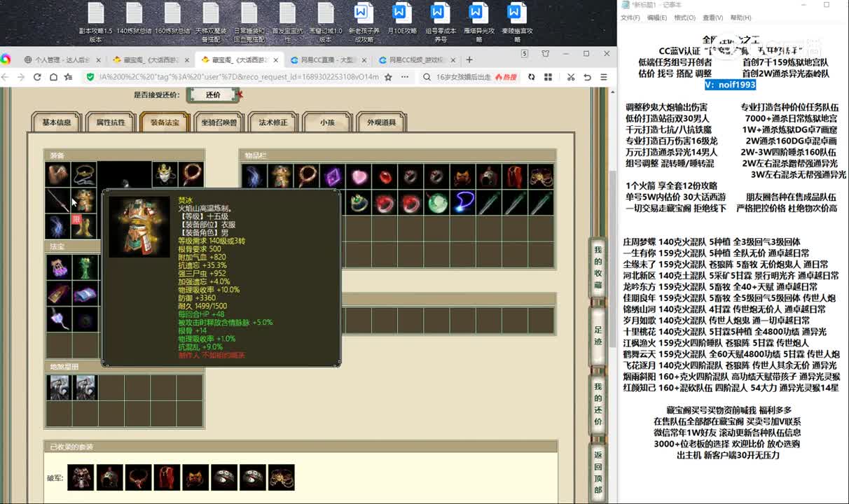The image size is (849, 504).
Task: Select the glowing blue loop necklace in the inventory
Action: coord(462,202)
